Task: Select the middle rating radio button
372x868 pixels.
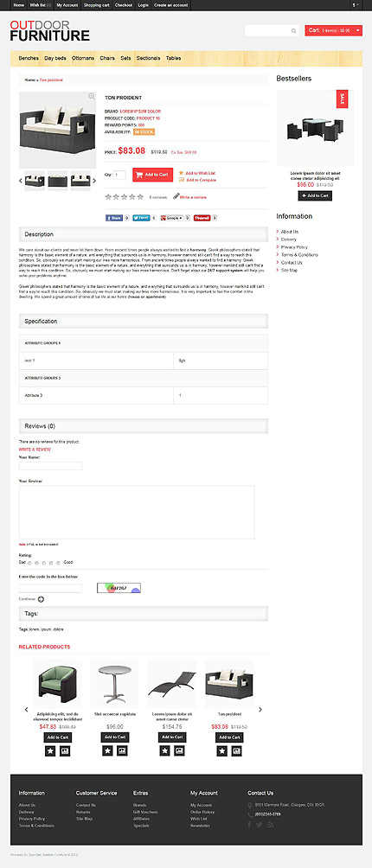Action: pyautogui.click(x=44, y=563)
